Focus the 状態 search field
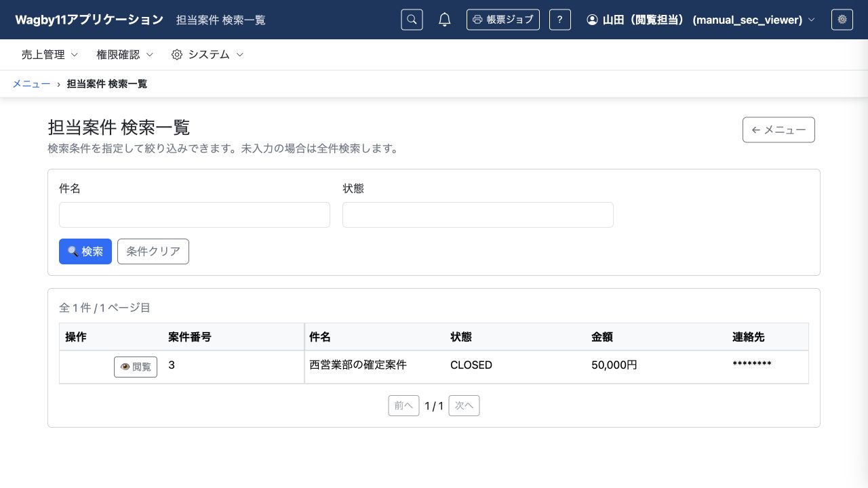 tap(478, 215)
